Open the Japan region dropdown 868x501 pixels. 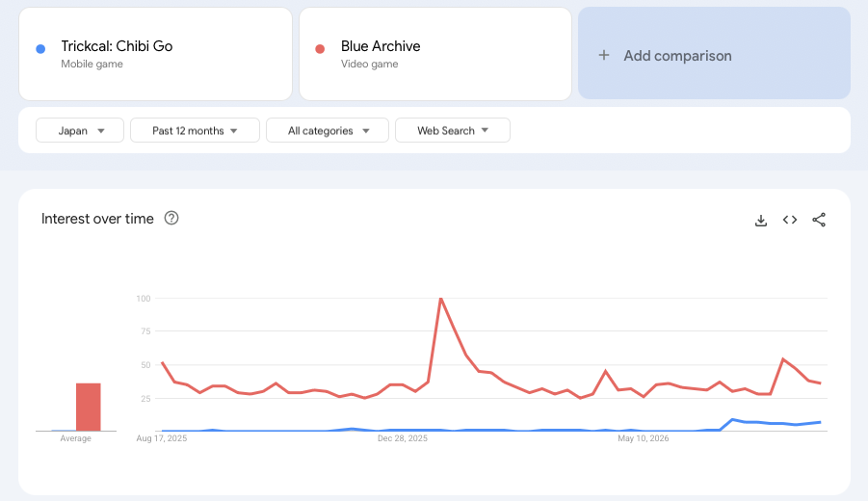pyautogui.click(x=80, y=131)
